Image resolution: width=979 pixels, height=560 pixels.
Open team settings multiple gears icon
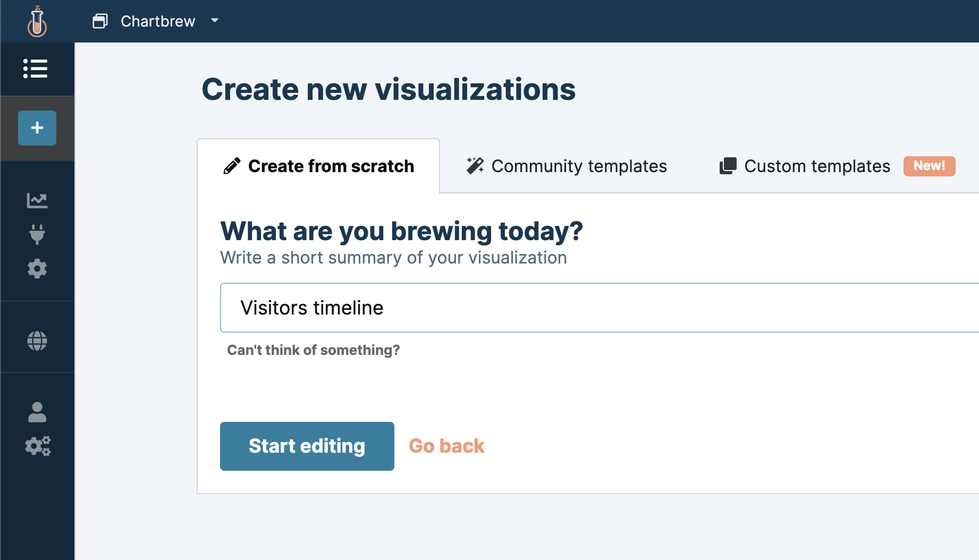tap(38, 446)
